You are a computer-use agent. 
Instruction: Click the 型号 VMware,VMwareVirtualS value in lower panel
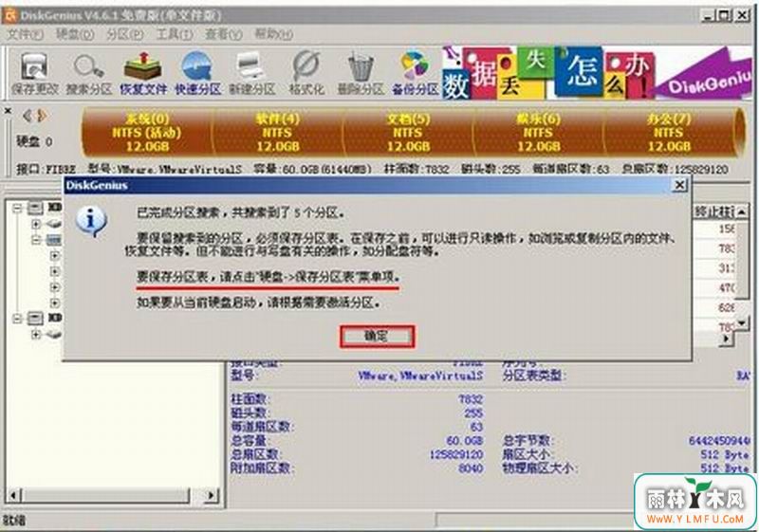[420, 376]
